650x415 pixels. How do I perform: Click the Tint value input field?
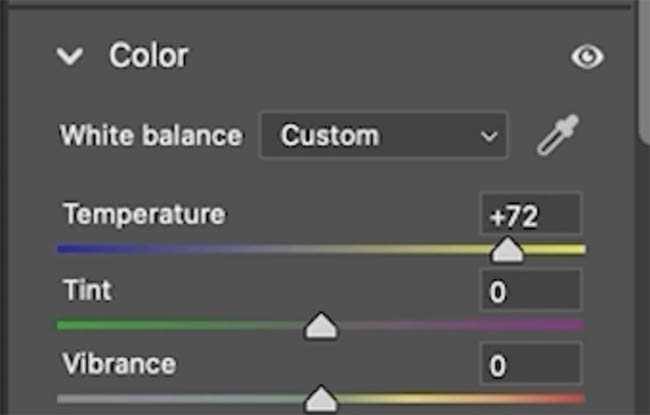tap(531, 290)
